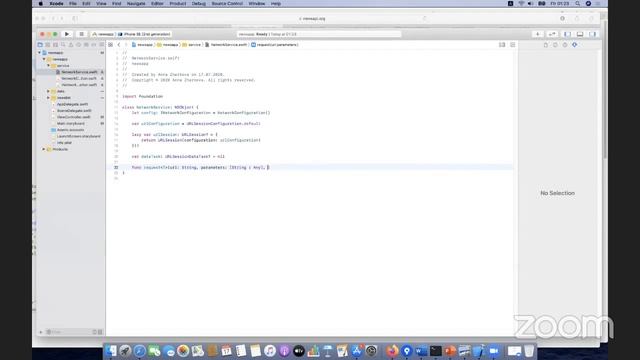Collapse the newsapp group folder

(44, 59)
